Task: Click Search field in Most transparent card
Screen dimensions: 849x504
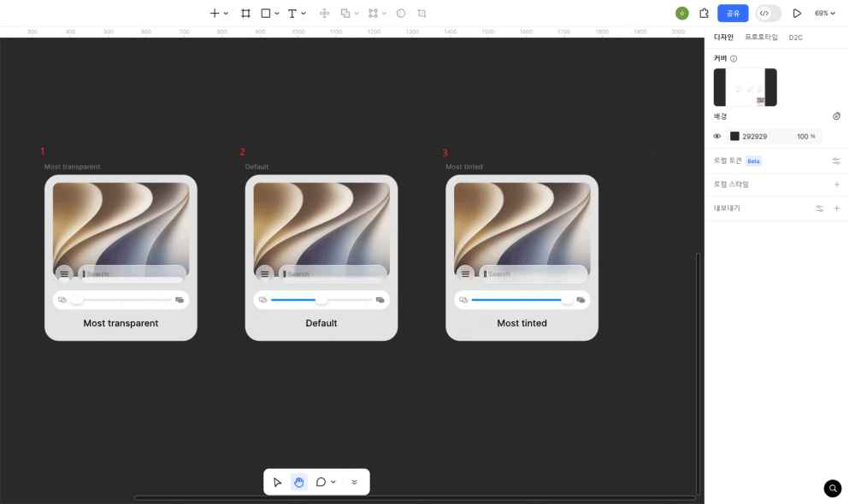Action: pos(133,274)
